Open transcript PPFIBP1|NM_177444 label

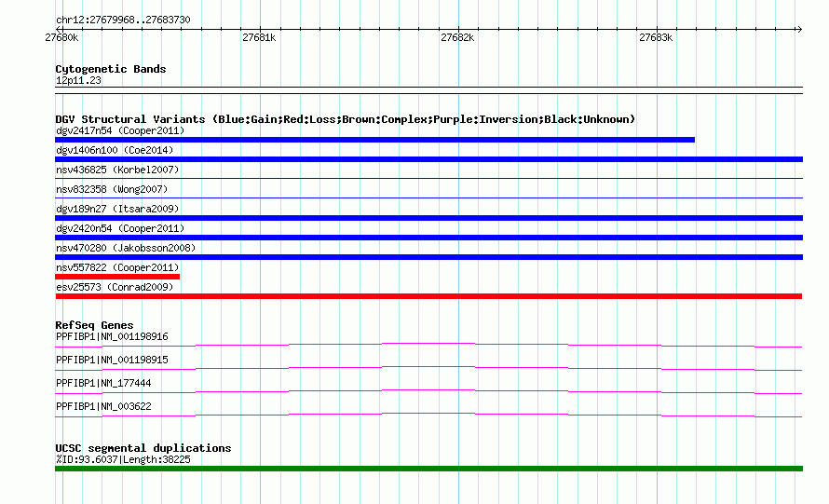pyautogui.click(x=103, y=383)
